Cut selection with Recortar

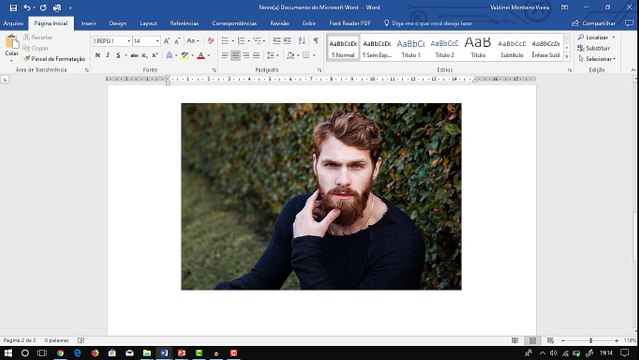37,37
